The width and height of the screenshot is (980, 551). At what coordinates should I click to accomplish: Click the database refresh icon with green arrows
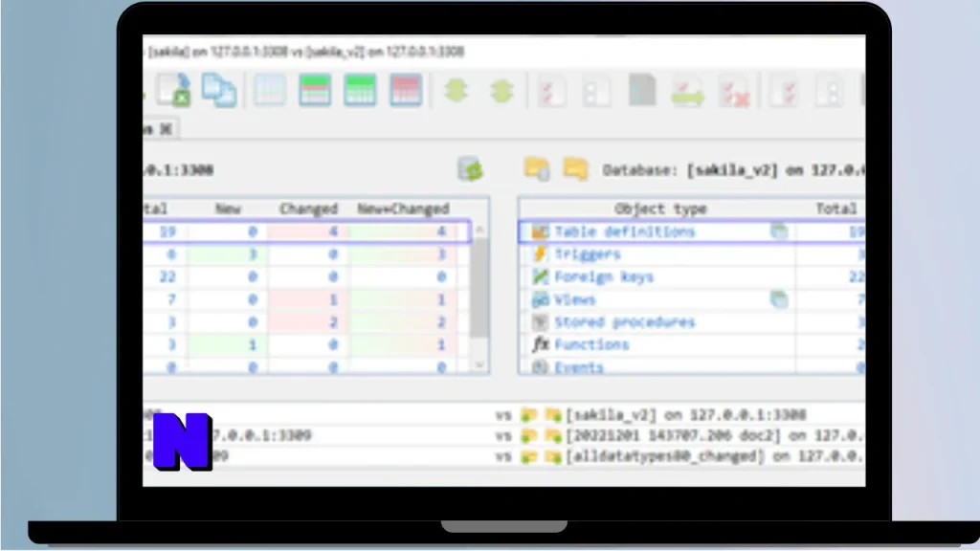point(471,169)
